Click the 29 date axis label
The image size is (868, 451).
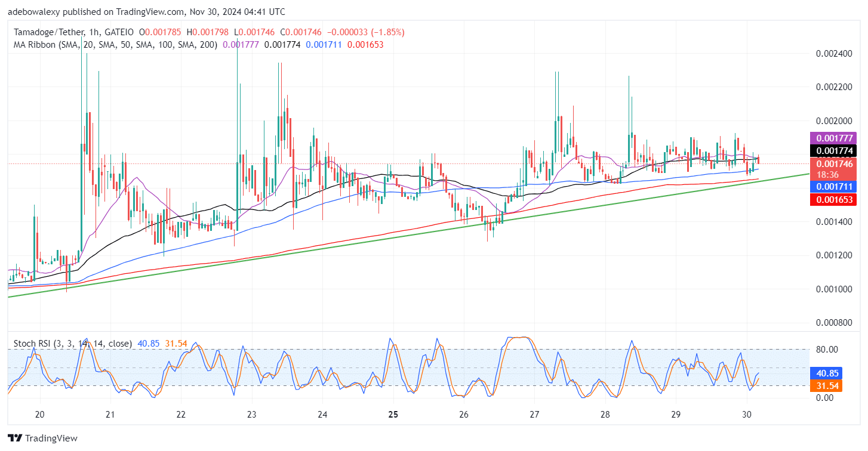point(676,414)
